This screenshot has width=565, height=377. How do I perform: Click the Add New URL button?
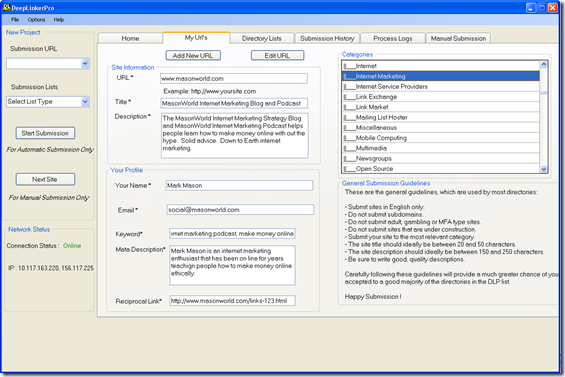click(x=193, y=56)
